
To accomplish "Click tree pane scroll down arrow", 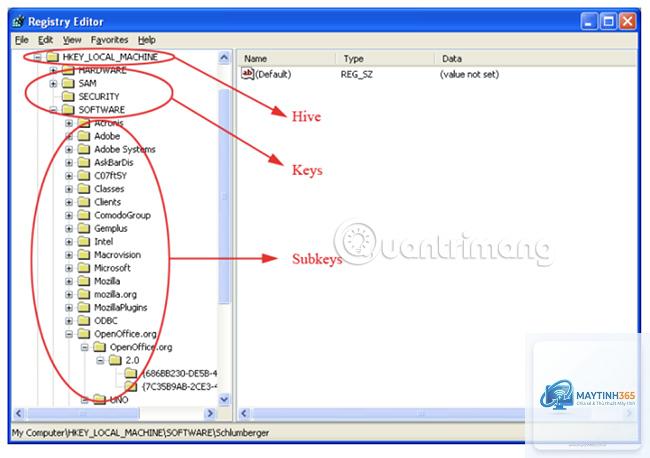I will coord(224,400).
